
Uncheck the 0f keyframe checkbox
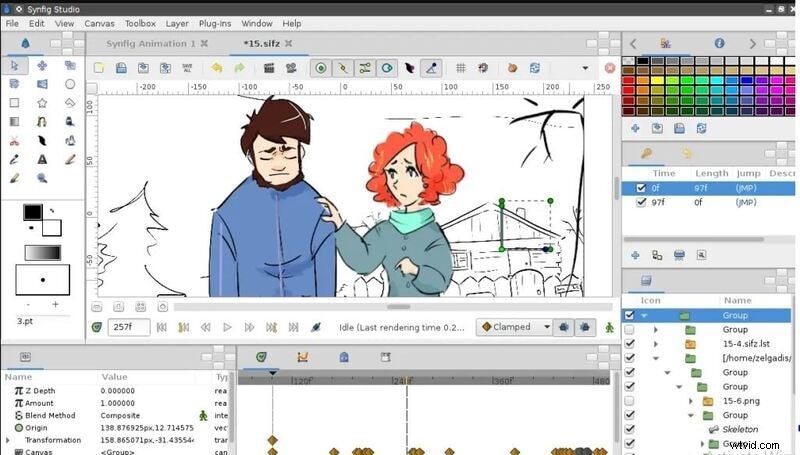[641, 188]
